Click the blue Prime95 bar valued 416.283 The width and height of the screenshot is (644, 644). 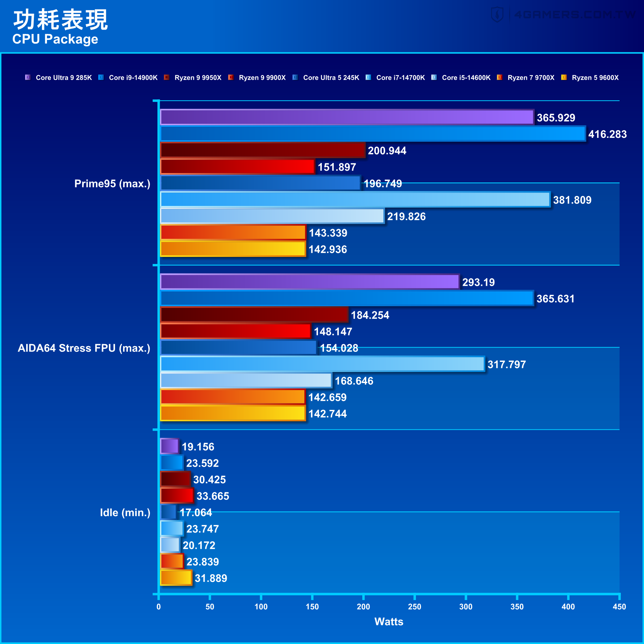click(373, 133)
